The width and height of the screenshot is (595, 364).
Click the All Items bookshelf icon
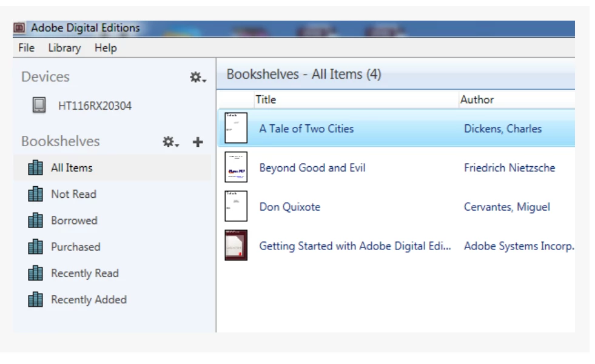point(35,167)
